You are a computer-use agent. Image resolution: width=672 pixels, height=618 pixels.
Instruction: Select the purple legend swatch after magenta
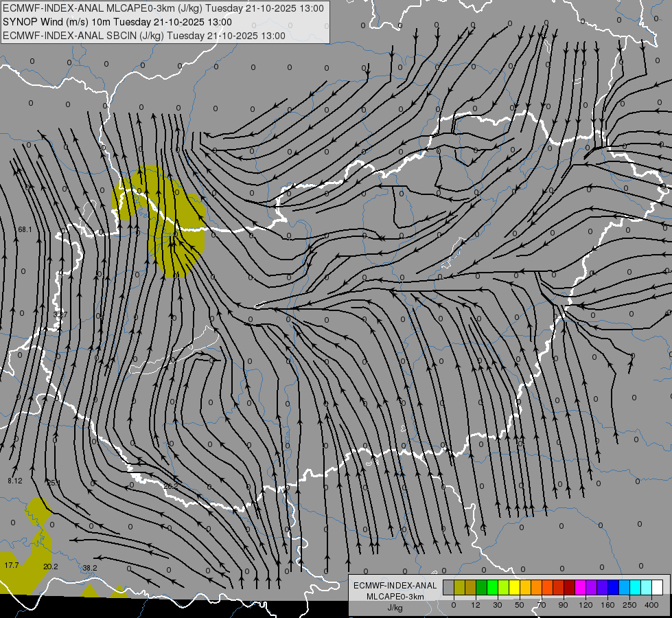tap(592, 588)
